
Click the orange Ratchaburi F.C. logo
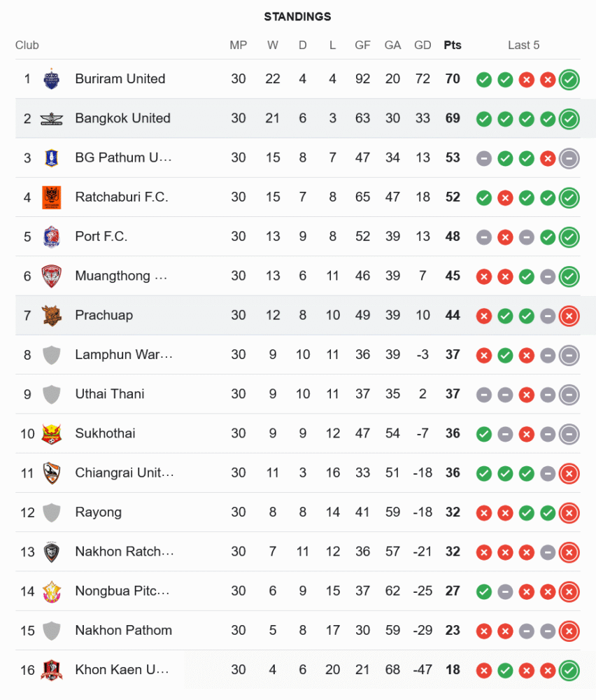(x=51, y=197)
